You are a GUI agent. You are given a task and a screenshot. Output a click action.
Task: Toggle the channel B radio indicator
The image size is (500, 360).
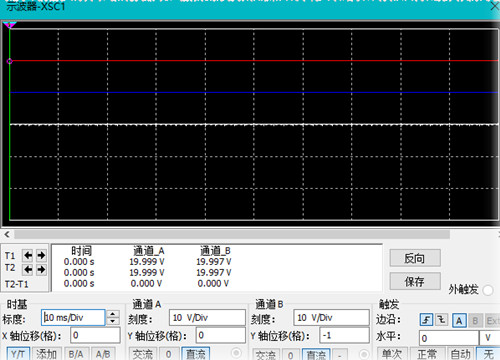point(364,354)
